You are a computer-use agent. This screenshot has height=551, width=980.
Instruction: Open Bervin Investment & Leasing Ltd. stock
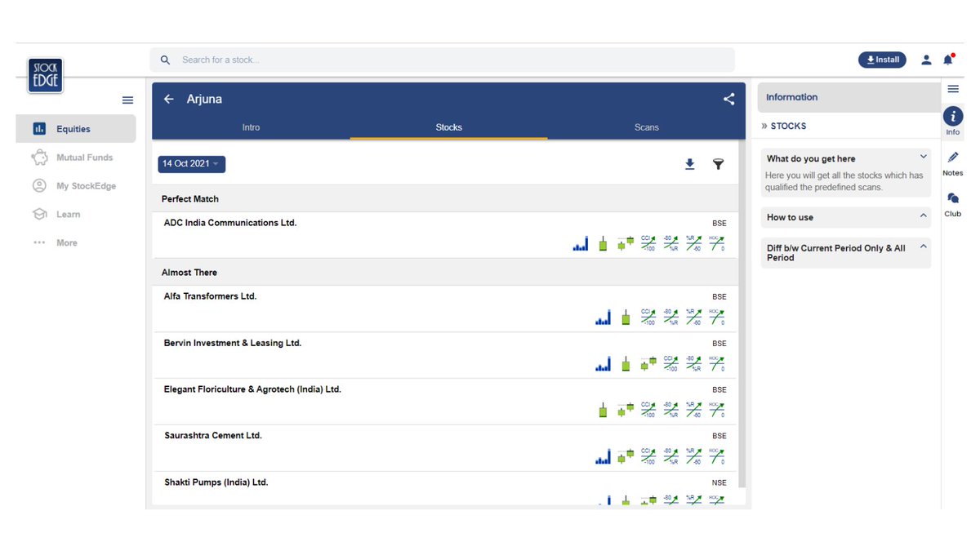[233, 343]
